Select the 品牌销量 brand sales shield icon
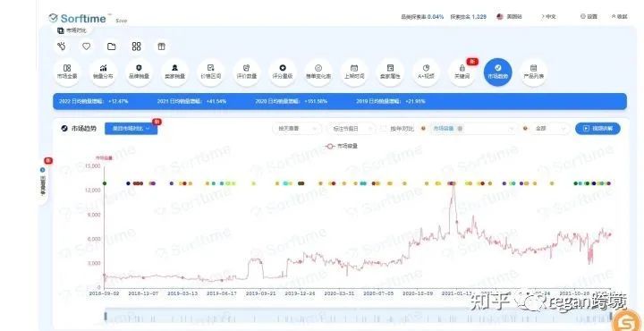The image size is (644, 331). (139, 72)
